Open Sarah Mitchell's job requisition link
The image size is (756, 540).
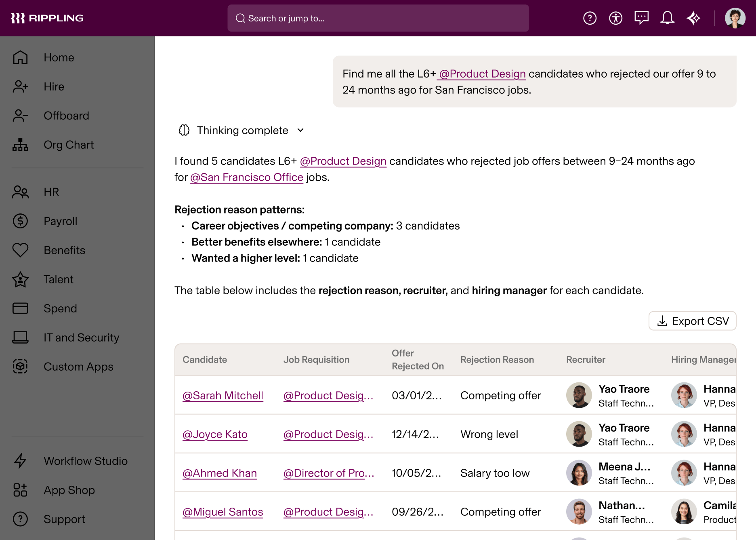tap(328, 395)
